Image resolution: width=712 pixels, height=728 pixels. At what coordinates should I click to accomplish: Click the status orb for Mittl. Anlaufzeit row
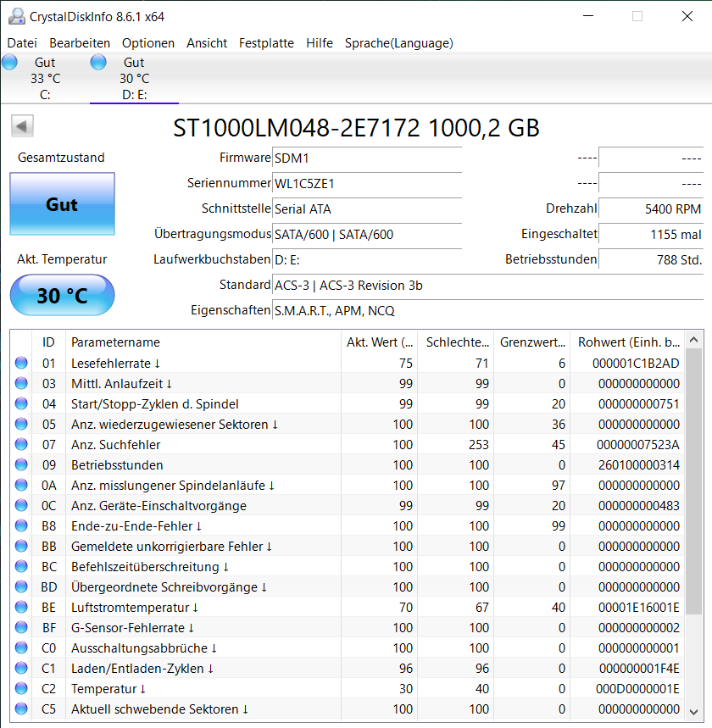(21, 383)
